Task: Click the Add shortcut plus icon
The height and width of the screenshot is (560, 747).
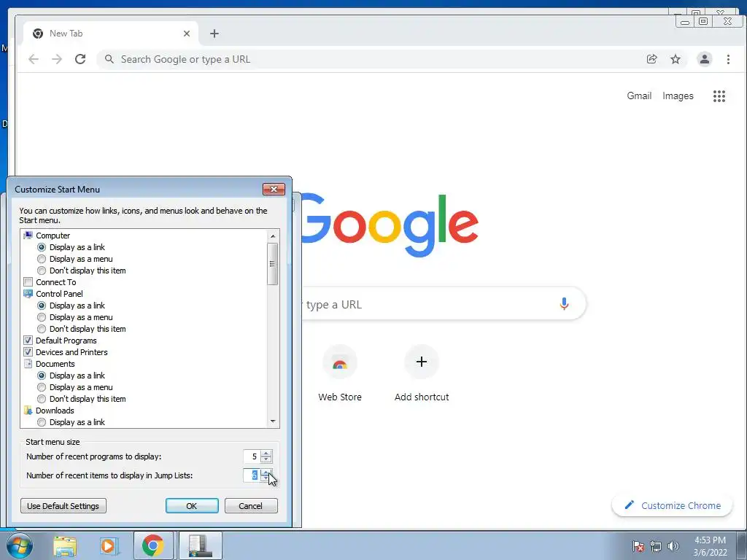Action: point(422,362)
